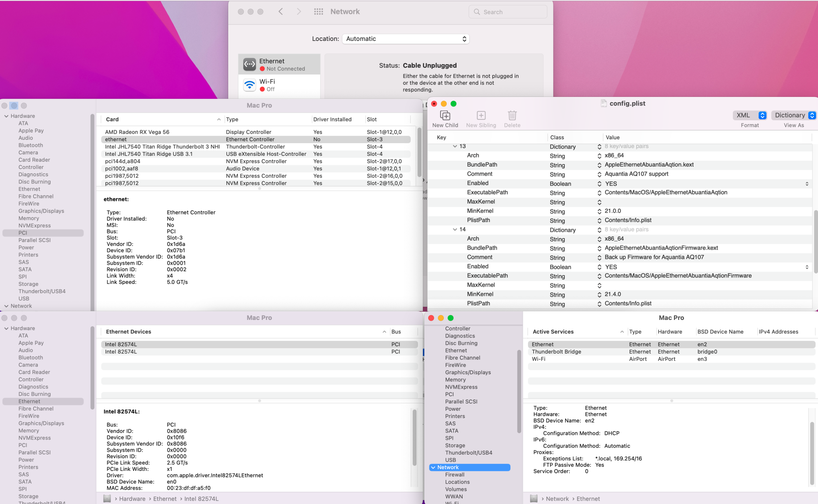Open the Location Automatic dropdown
818x504 pixels.
coord(405,39)
